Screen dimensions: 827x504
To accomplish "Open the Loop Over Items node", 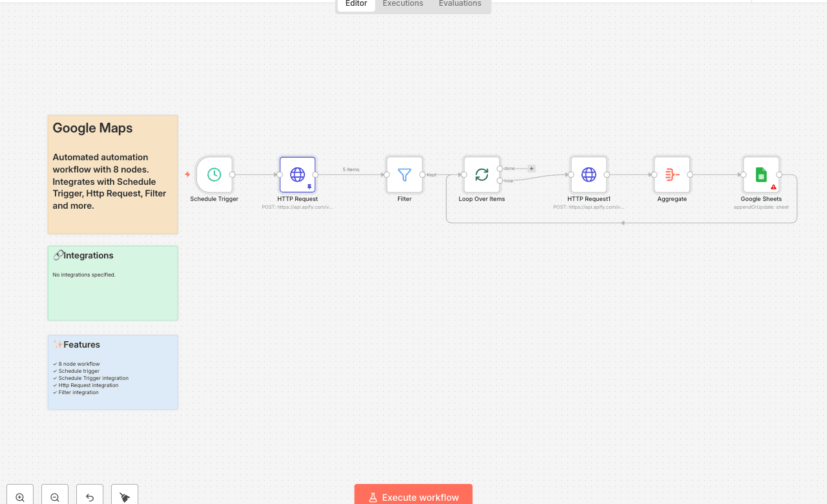I will (481, 174).
